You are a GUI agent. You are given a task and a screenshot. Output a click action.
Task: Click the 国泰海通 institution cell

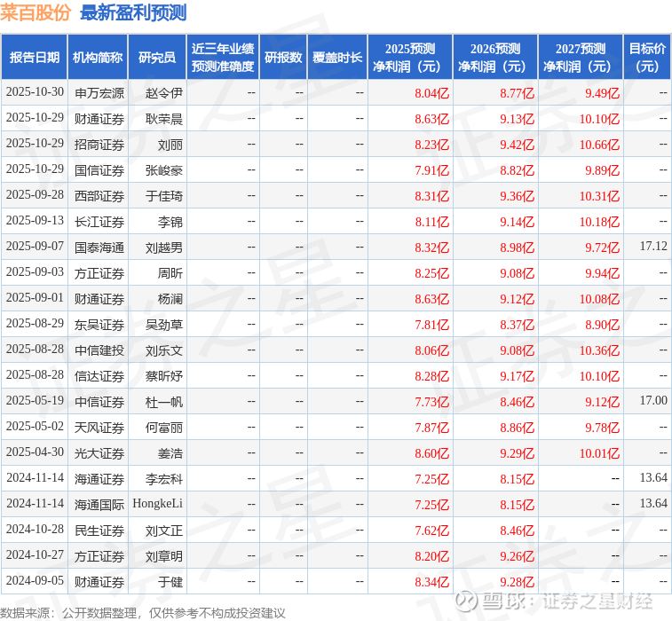pos(99,248)
